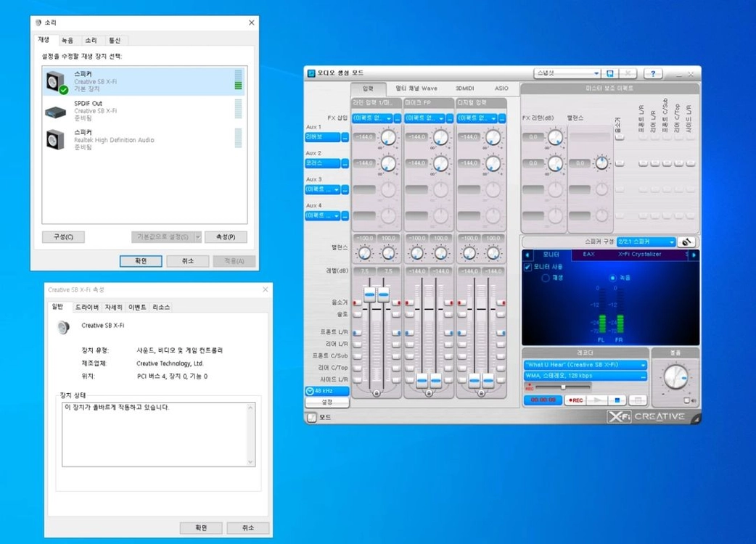This screenshot has width=756, height=544.
Task: Open the 자세히 tab in the properties window
Action: click(x=114, y=308)
